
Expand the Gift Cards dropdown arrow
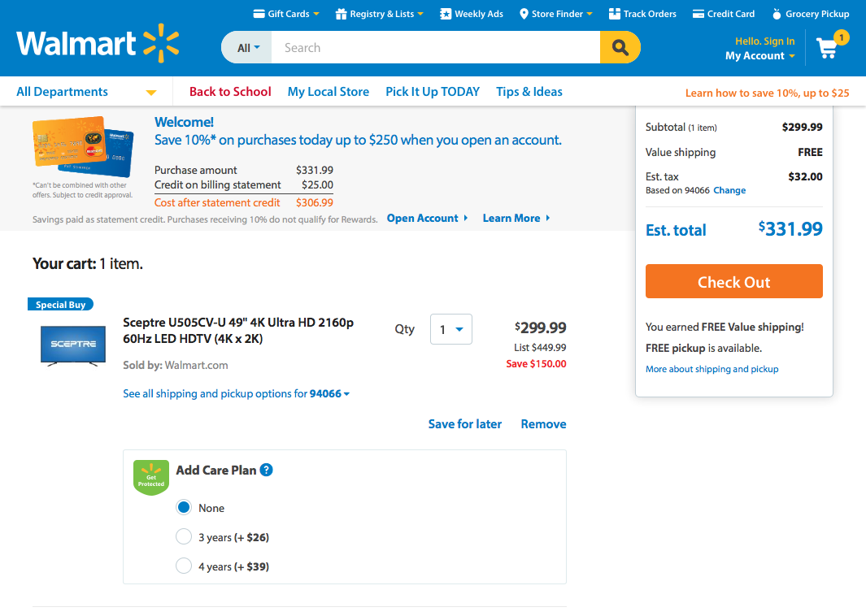pos(316,14)
